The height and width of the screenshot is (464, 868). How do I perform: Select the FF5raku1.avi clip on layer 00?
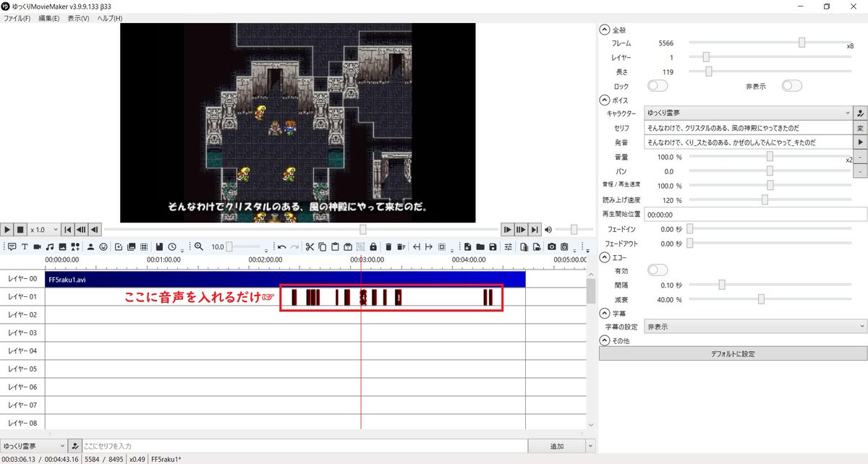285,279
